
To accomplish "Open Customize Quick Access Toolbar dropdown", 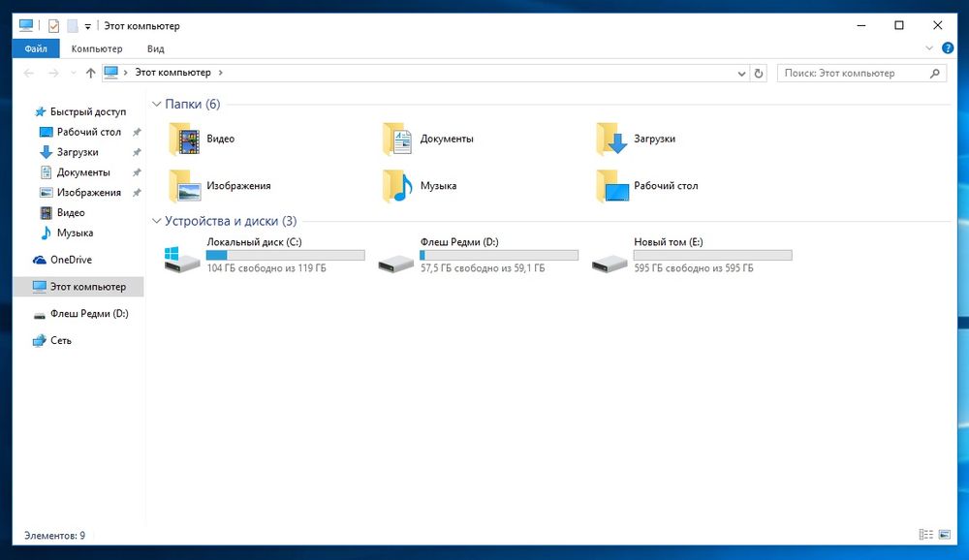I will 88,26.
